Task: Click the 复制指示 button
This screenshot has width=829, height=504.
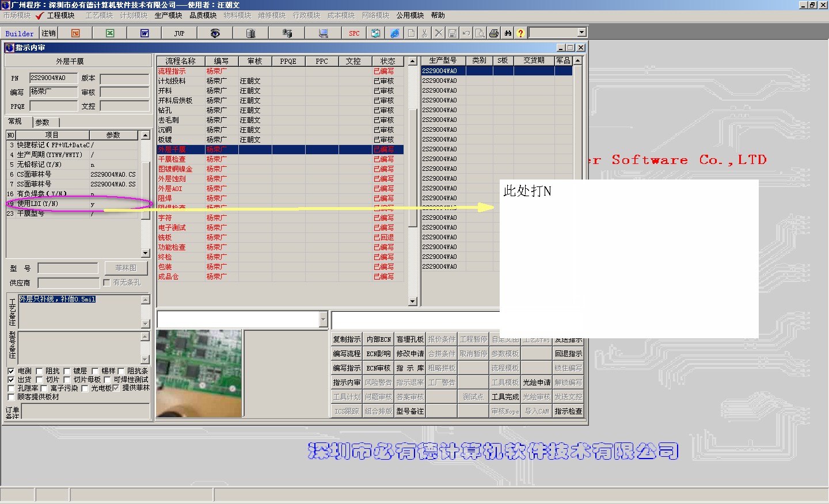Action: point(347,339)
